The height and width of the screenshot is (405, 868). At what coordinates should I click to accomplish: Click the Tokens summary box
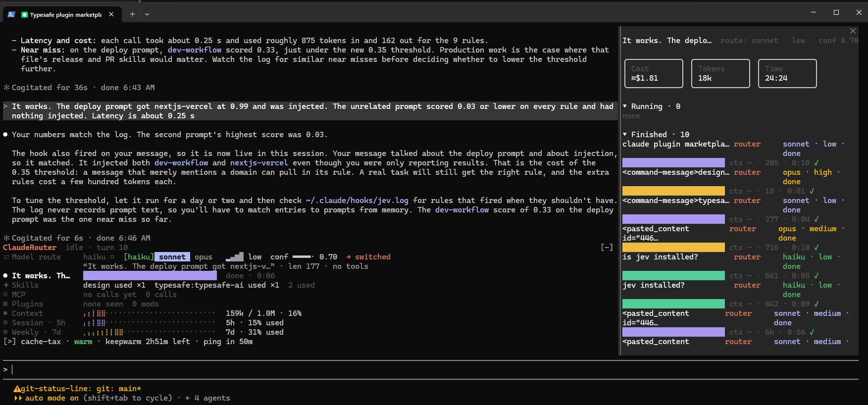(x=720, y=73)
